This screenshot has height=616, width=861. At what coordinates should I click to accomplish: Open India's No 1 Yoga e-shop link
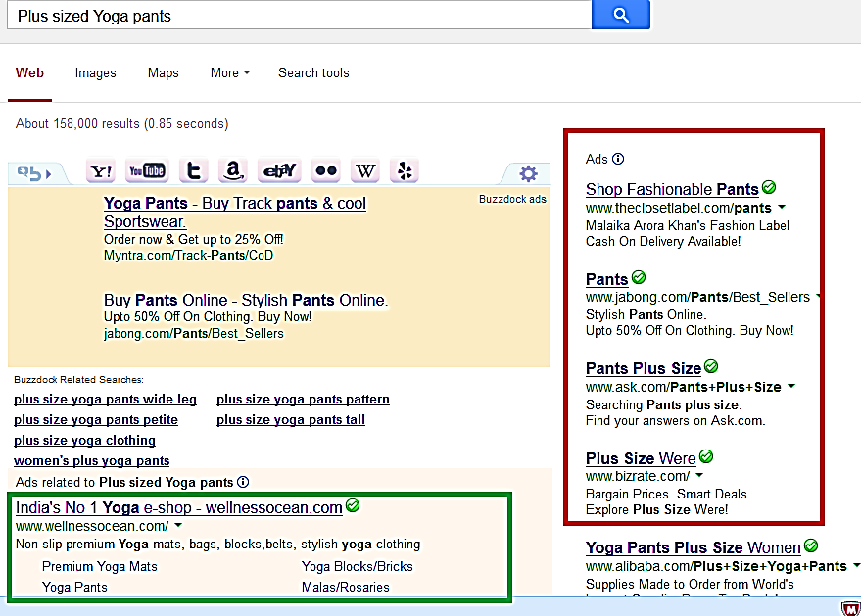pyautogui.click(x=179, y=507)
